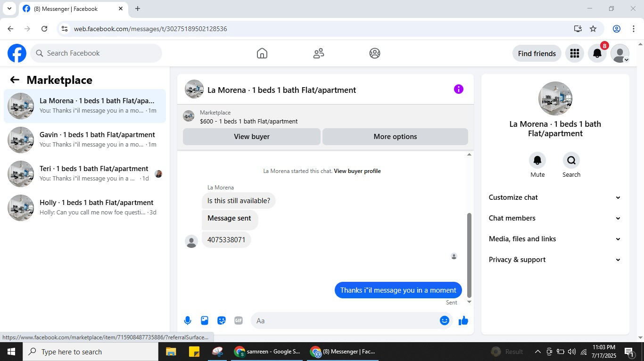This screenshot has width=644, height=361.
Task: Open the Sticky Notes taskbar icon
Action: (194, 352)
